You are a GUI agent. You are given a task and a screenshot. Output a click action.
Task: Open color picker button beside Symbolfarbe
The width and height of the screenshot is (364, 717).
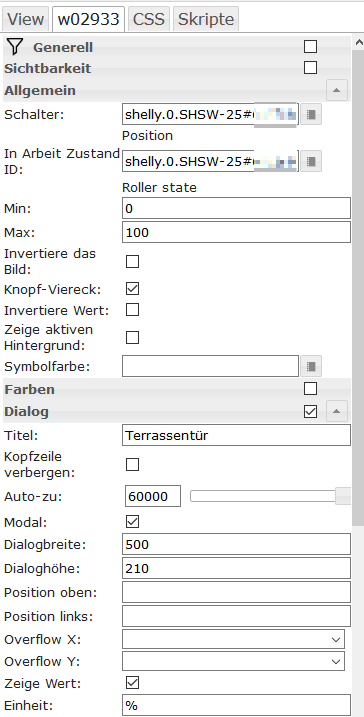tap(311, 366)
